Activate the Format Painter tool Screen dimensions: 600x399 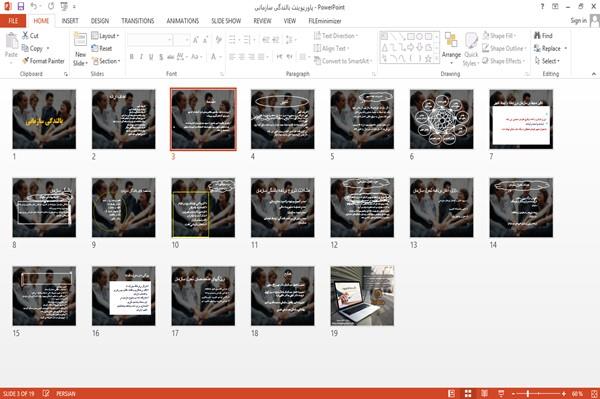[x=43, y=61]
